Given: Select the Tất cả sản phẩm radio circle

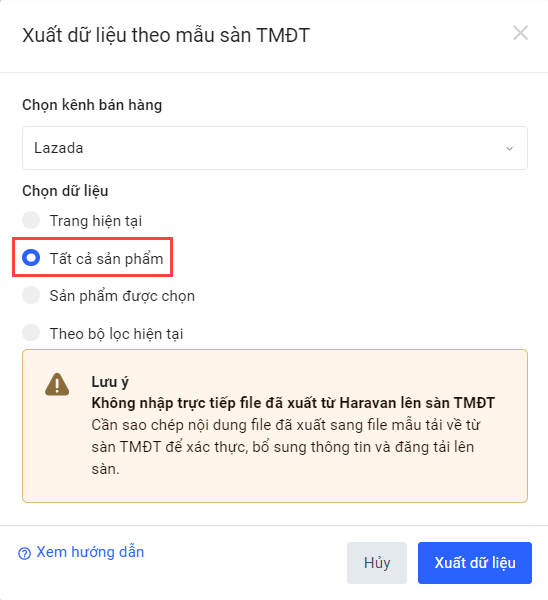Looking at the screenshot, I should point(31,258).
